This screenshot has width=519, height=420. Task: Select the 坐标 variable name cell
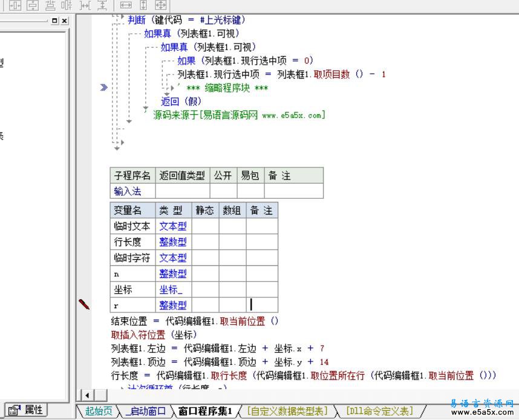click(x=132, y=289)
